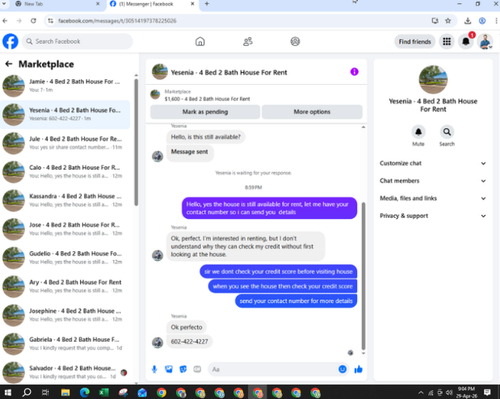
Task: Open Kassandra conversation in list
Action: 65,200
